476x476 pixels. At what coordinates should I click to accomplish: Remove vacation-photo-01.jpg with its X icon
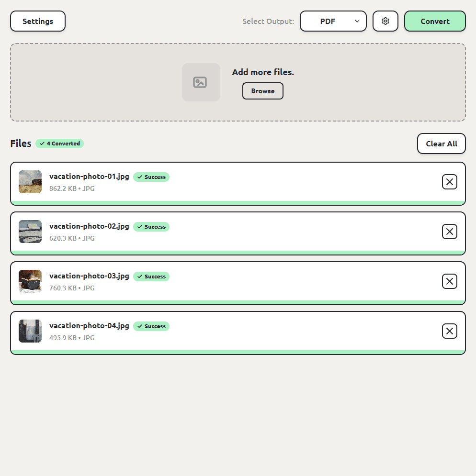(449, 182)
